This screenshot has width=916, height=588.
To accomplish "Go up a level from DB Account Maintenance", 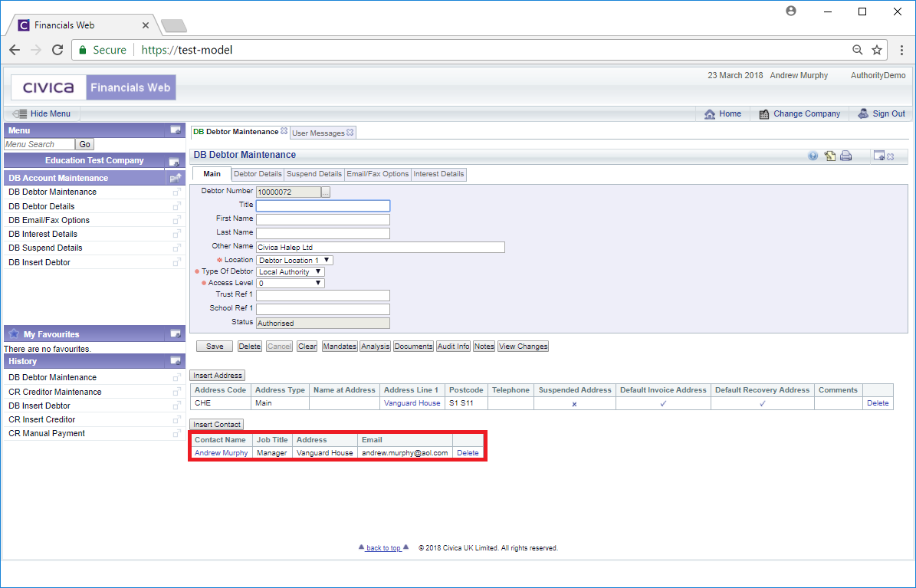I will (175, 178).
